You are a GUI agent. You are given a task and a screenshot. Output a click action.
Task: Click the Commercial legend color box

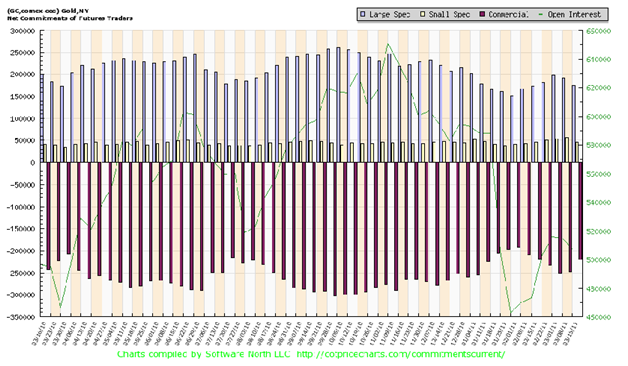tap(482, 14)
